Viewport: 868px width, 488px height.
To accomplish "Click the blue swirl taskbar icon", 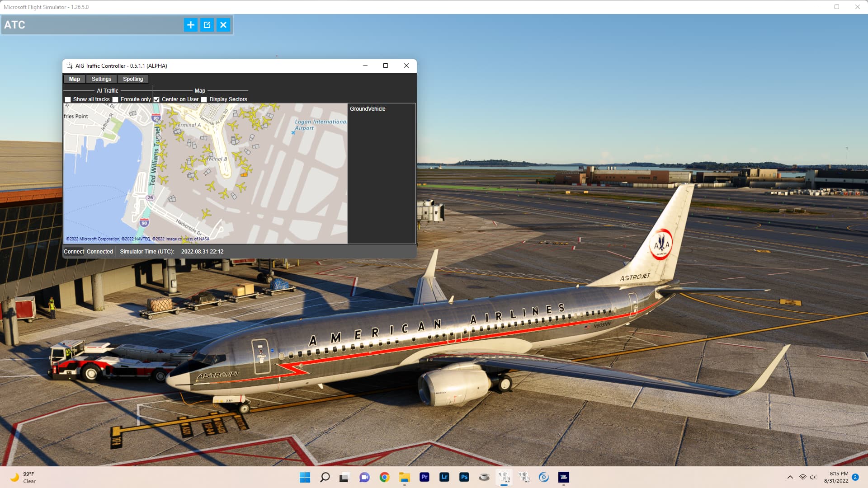I will [x=544, y=477].
